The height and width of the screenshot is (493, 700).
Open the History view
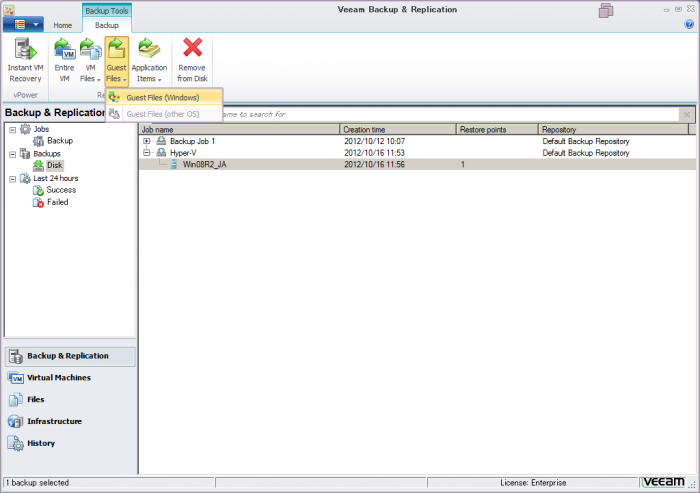pyautogui.click(x=70, y=443)
